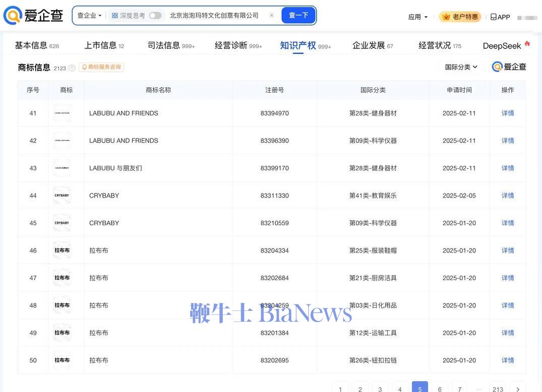
Task: Open the 查企业 search type dropdown
Action: (89, 16)
